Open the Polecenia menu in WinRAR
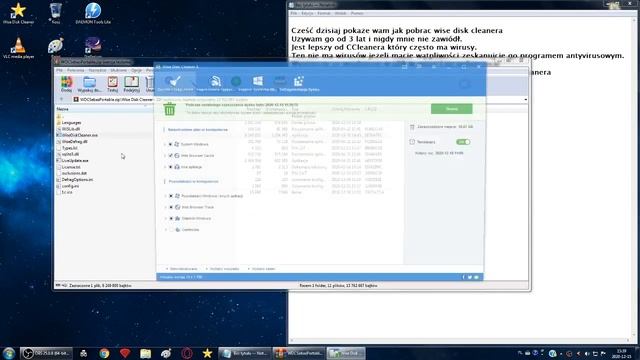This screenshot has width=640, height=360. (x=76, y=71)
